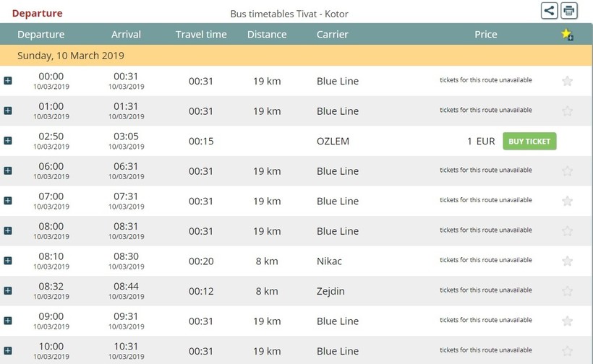Image resolution: width=593 pixels, height=364 pixels.
Task: Star the 08:10 Nikac bus
Action: point(567,261)
